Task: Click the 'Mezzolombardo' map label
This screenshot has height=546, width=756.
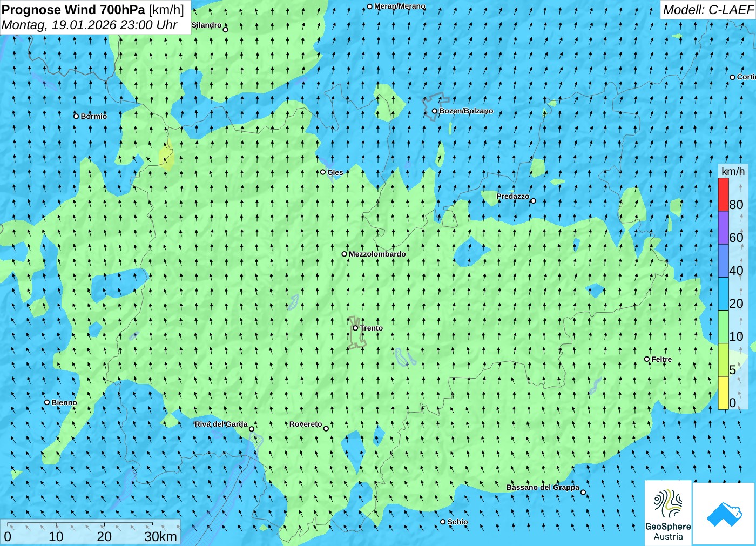Action: 377,254
